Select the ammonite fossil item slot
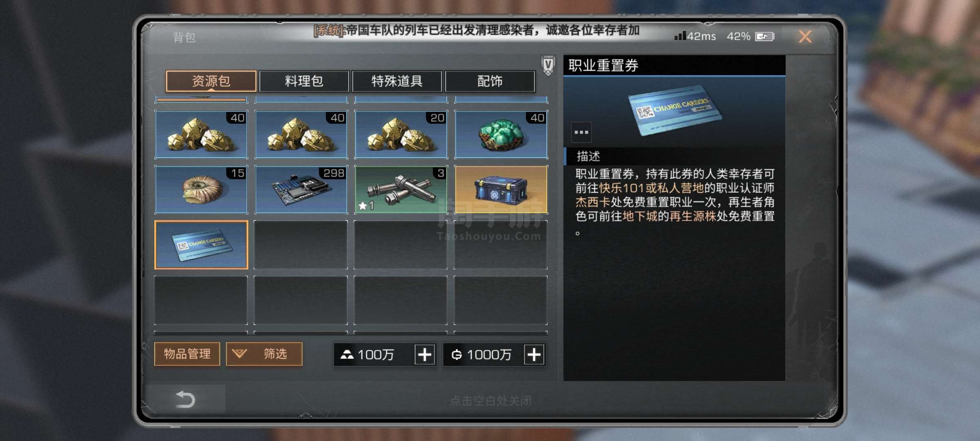The height and width of the screenshot is (441, 980). pos(201,189)
